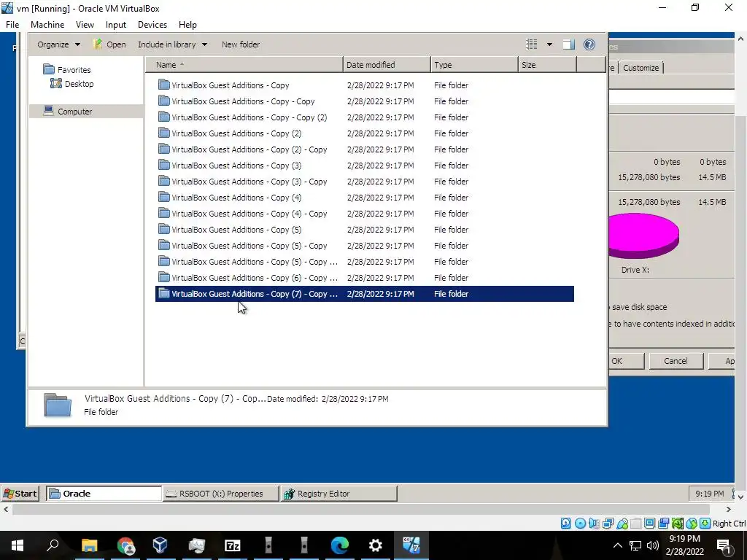Open the Machine menu
This screenshot has width=747, height=560.
coord(47,25)
